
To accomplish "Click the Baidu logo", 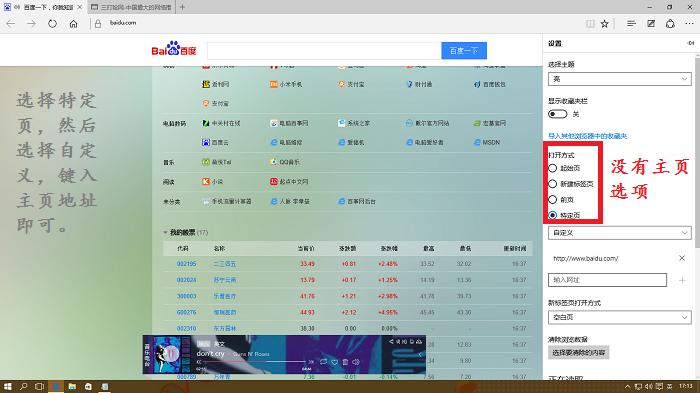I will tap(174, 49).
